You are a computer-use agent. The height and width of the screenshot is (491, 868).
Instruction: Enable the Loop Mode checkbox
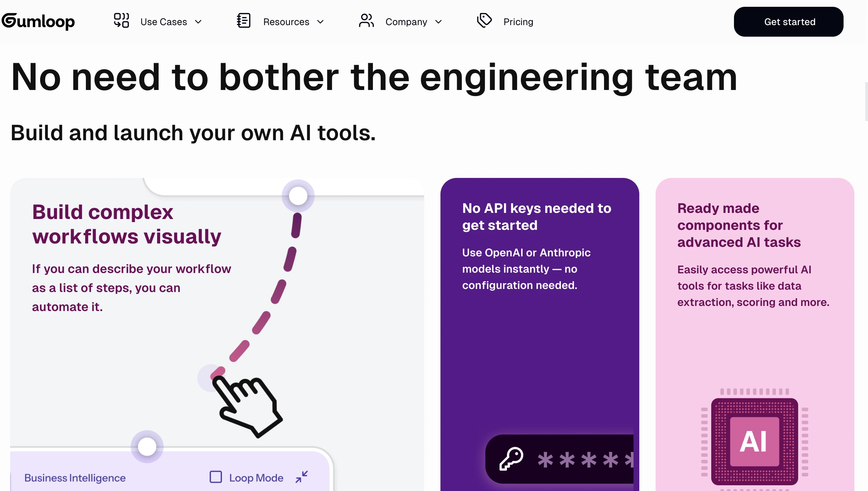point(216,477)
